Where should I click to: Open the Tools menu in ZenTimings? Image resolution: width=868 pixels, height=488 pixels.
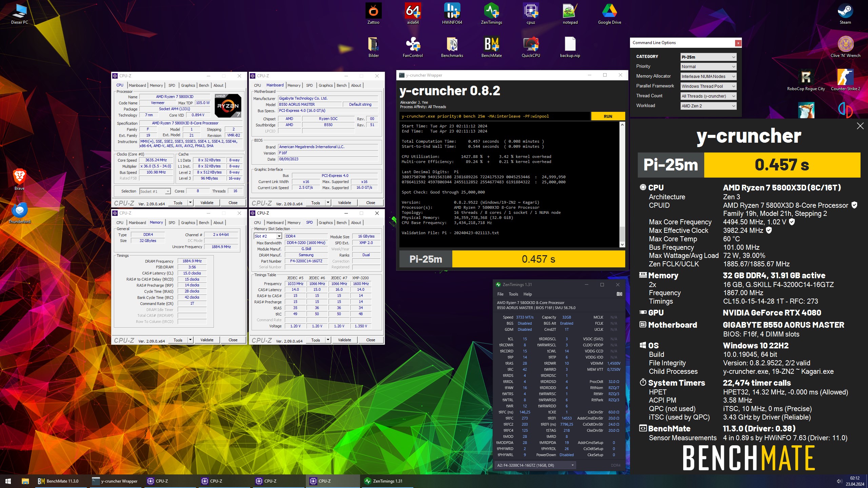[x=513, y=294]
